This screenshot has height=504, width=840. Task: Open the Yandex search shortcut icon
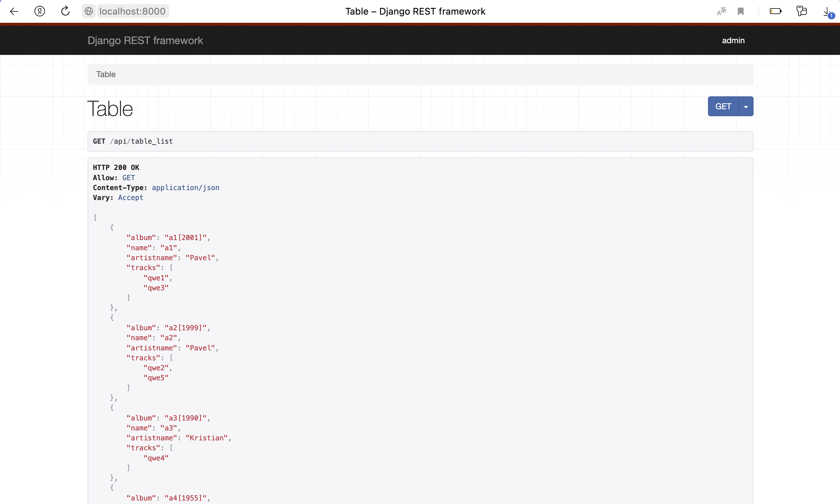pos(39,11)
